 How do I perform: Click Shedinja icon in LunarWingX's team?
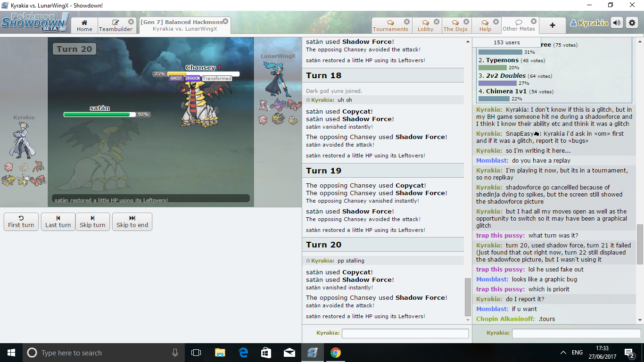(x=294, y=119)
